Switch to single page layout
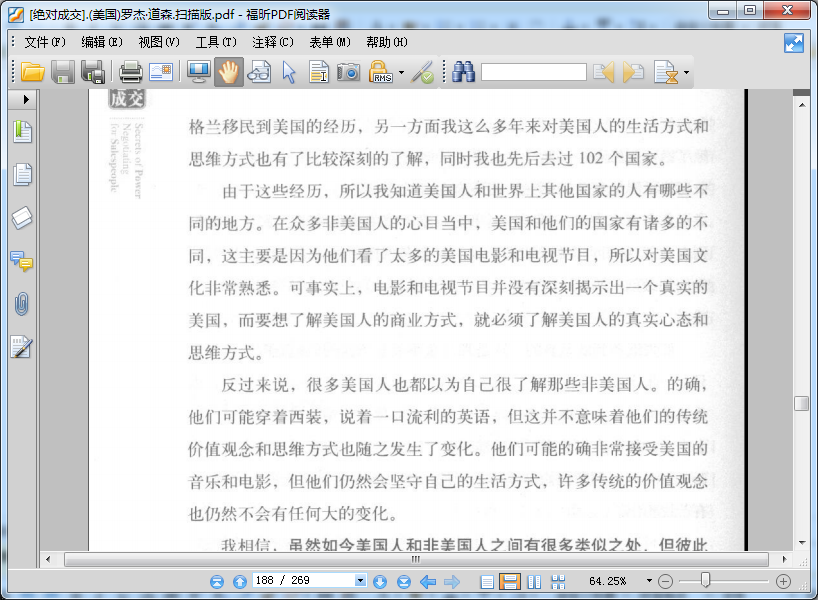The image size is (818, 600). coord(487,582)
